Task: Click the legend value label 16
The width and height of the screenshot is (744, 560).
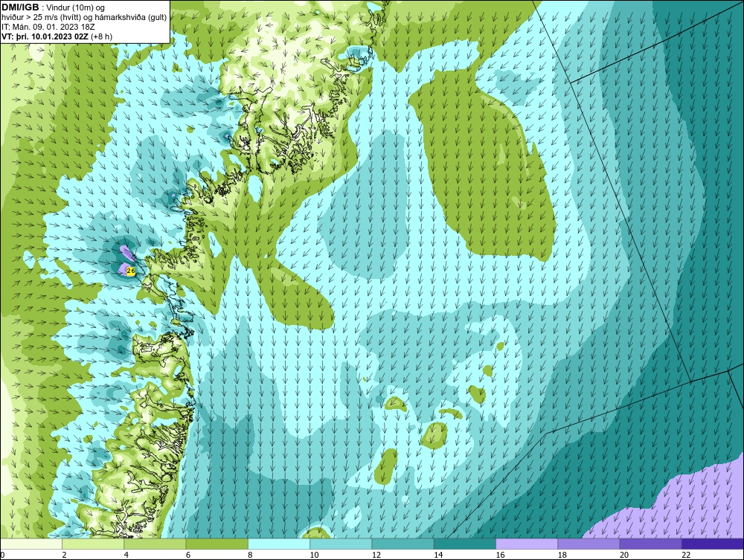Action: pyautogui.click(x=500, y=555)
